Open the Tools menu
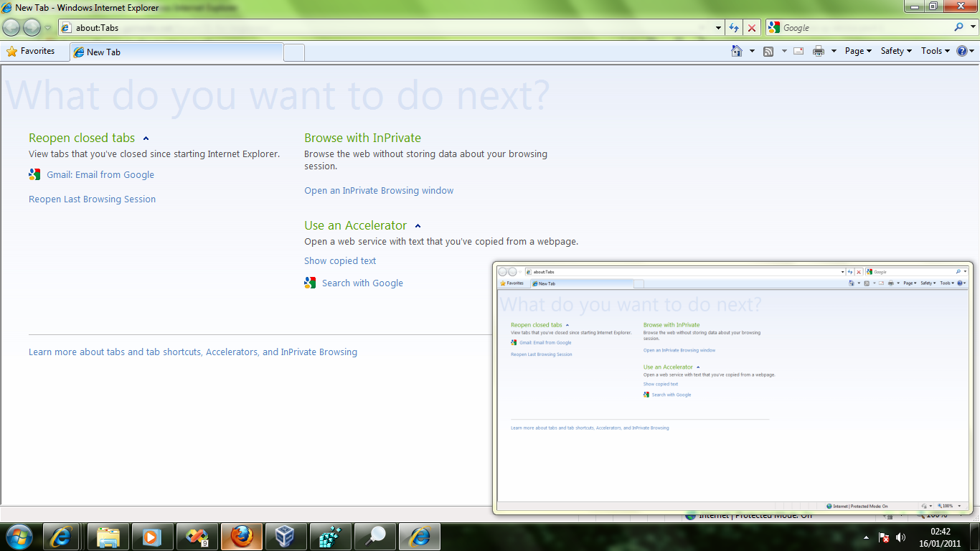This screenshot has width=980, height=551. tap(935, 51)
